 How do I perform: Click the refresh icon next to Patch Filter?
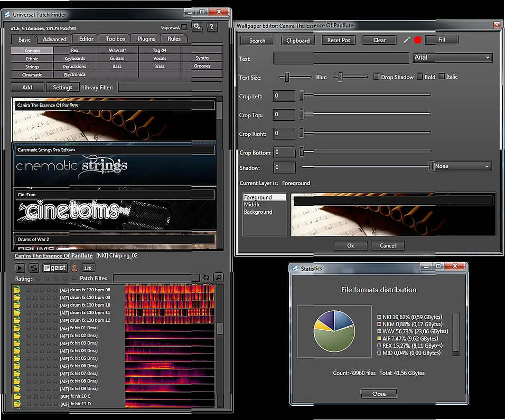pos(206,278)
